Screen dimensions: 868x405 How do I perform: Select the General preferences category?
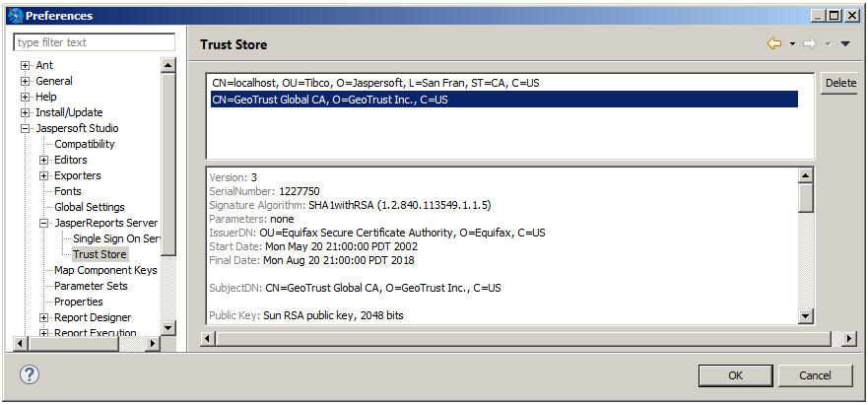tap(54, 81)
